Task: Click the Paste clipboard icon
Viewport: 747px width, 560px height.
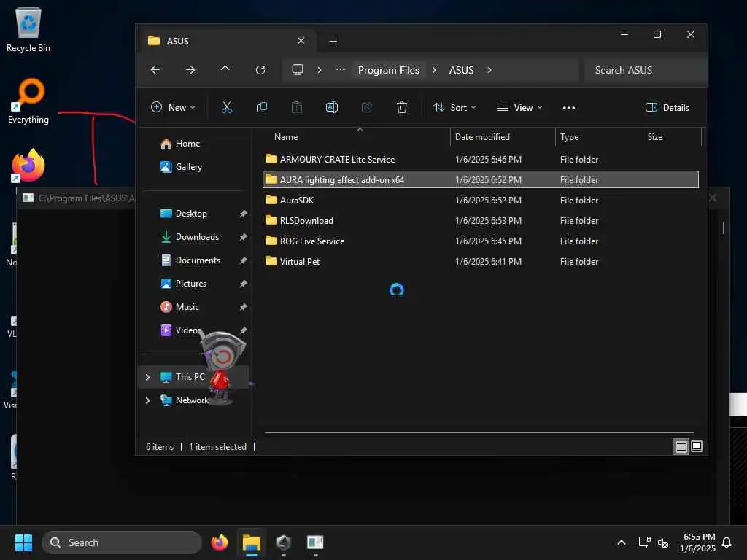Action: point(297,108)
